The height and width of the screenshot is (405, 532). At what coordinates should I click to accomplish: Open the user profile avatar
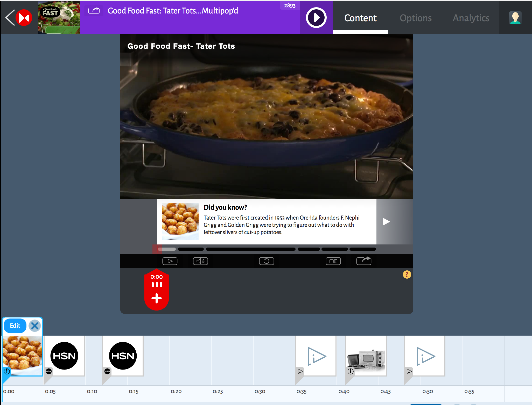click(x=515, y=18)
